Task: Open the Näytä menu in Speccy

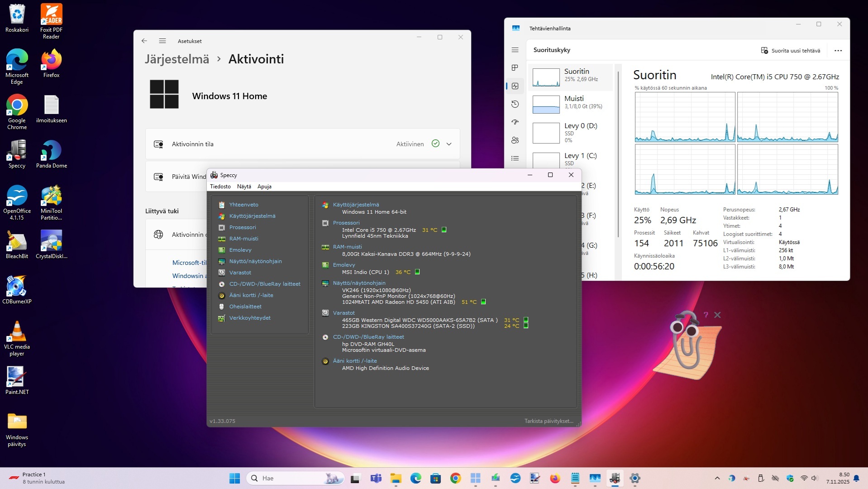Action: pos(244,187)
